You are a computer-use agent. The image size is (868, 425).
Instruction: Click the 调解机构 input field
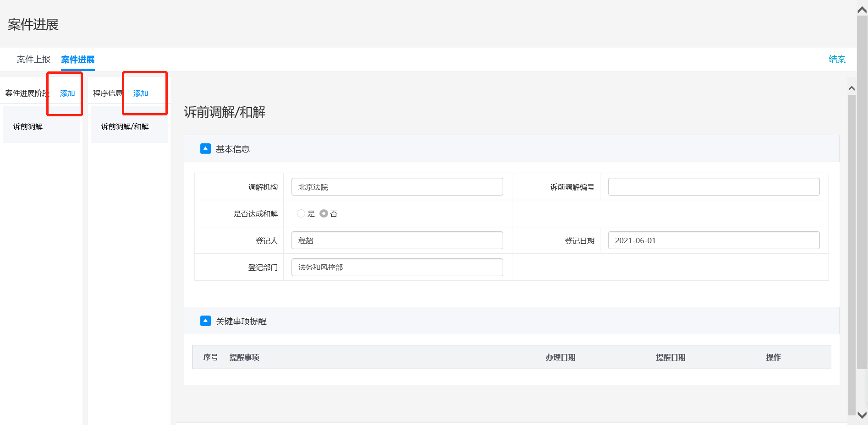[397, 187]
